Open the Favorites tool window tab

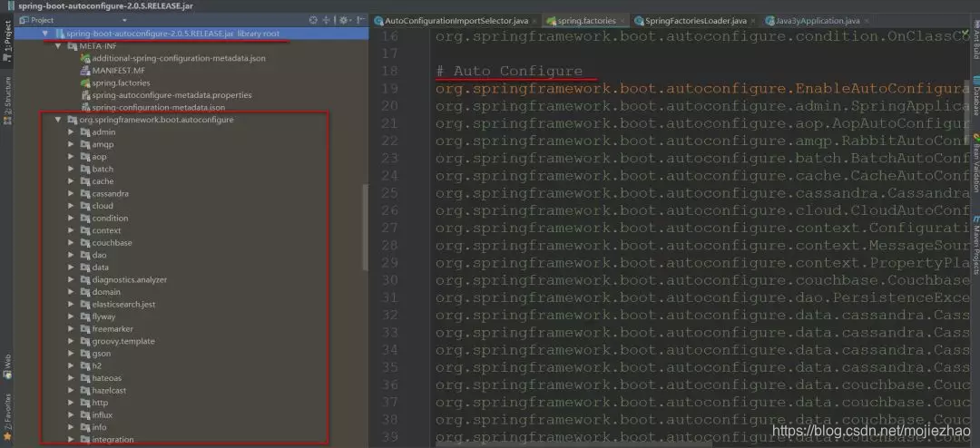7,415
